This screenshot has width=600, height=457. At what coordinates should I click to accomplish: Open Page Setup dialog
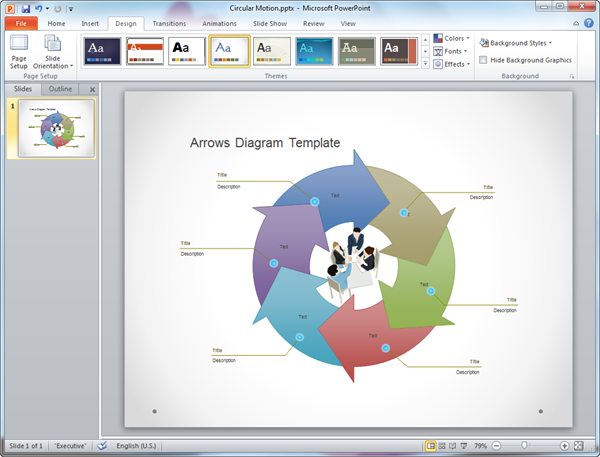(x=19, y=52)
